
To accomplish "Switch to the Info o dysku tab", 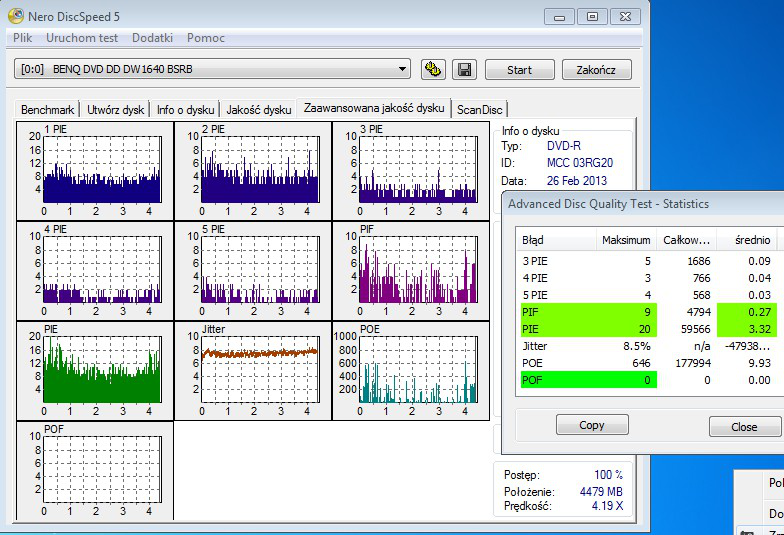I will click(186, 110).
